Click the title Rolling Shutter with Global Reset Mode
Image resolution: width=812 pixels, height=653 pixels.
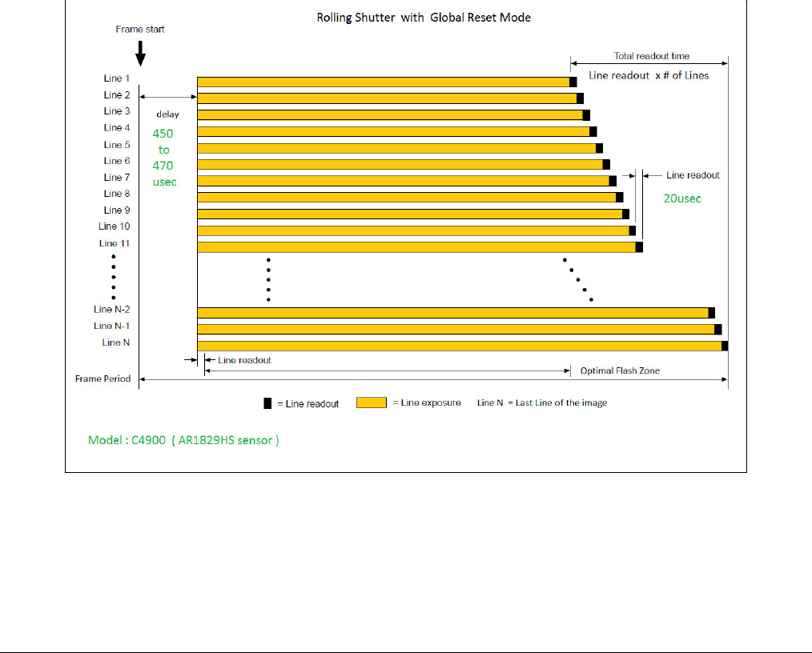[424, 18]
